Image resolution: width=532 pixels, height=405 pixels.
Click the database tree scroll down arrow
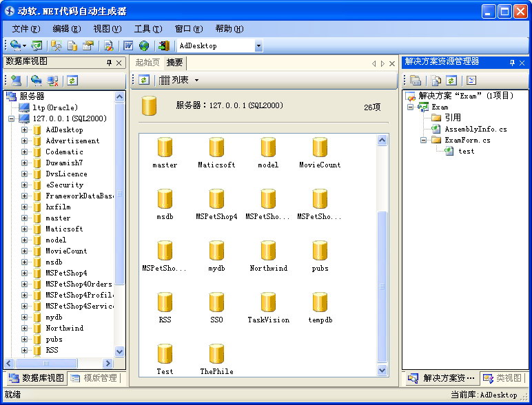(119, 351)
